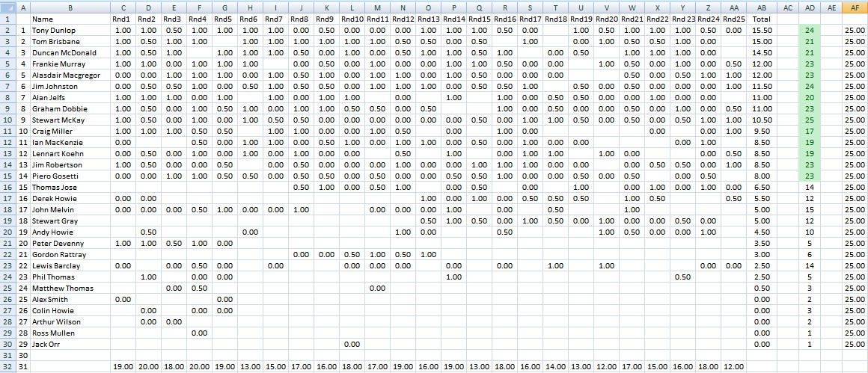Select the row 1 header
The width and height of the screenshot is (868, 373).
click(7, 19)
